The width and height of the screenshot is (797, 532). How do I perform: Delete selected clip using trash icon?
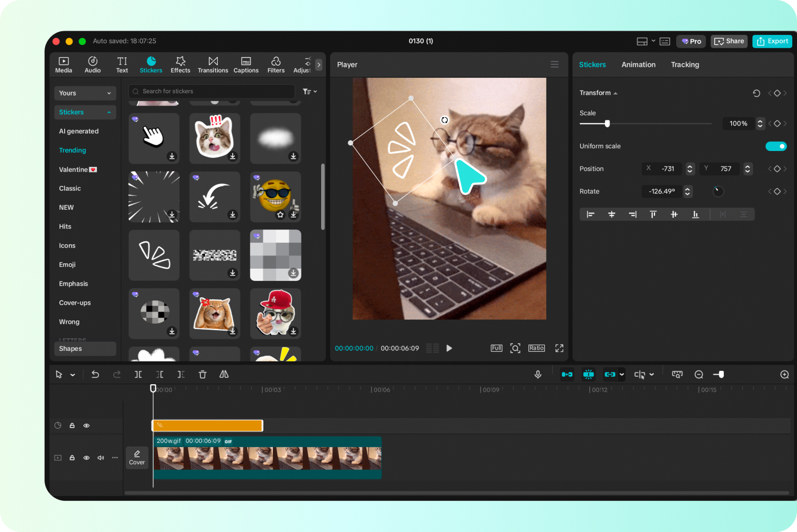[202, 374]
